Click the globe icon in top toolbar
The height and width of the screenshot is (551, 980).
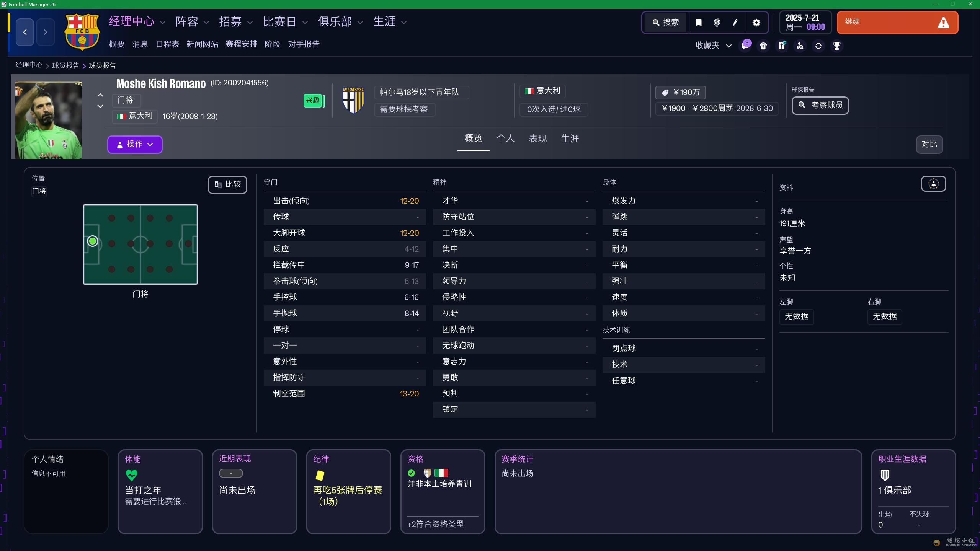[717, 23]
